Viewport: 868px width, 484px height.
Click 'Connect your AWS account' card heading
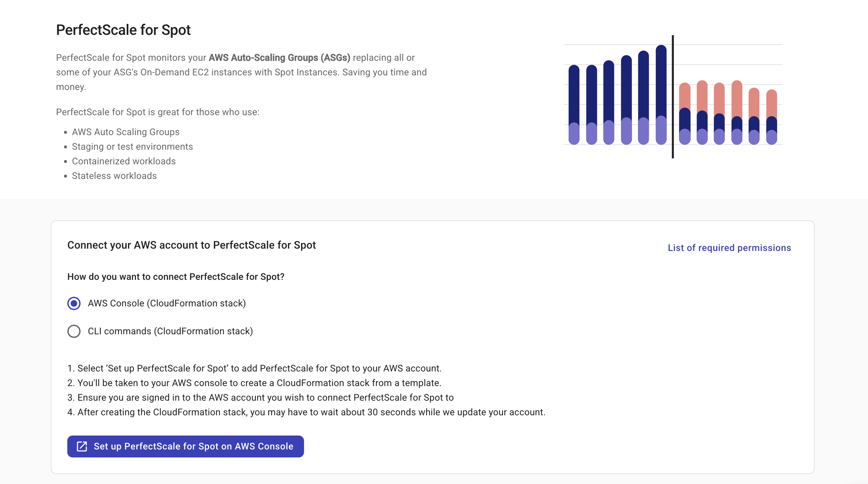191,245
